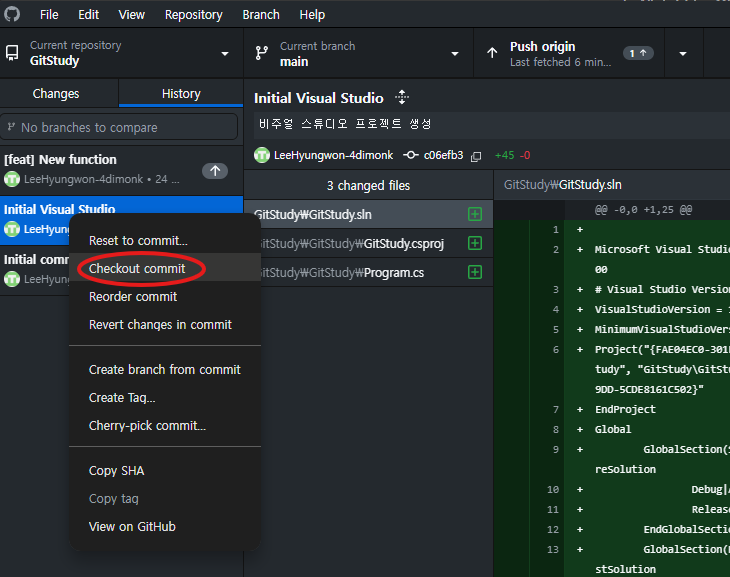
Task: Click the GitHub Octocat logo icon
Action: 12,14
